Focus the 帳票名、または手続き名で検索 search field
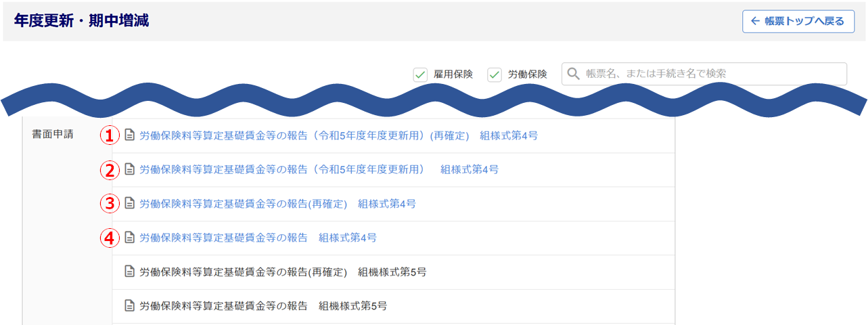868x325 pixels. [710, 74]
